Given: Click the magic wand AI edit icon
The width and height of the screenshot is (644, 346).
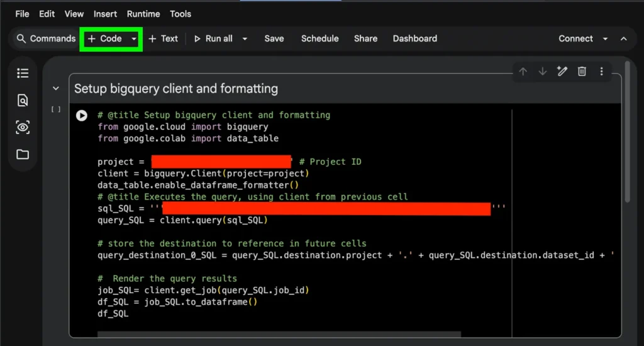Looking at the screenshot, I should click(562, 72).
